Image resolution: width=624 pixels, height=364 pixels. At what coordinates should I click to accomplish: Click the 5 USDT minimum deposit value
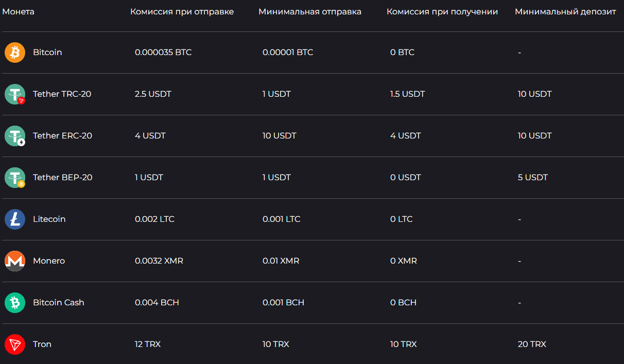(x=533, y=178)
